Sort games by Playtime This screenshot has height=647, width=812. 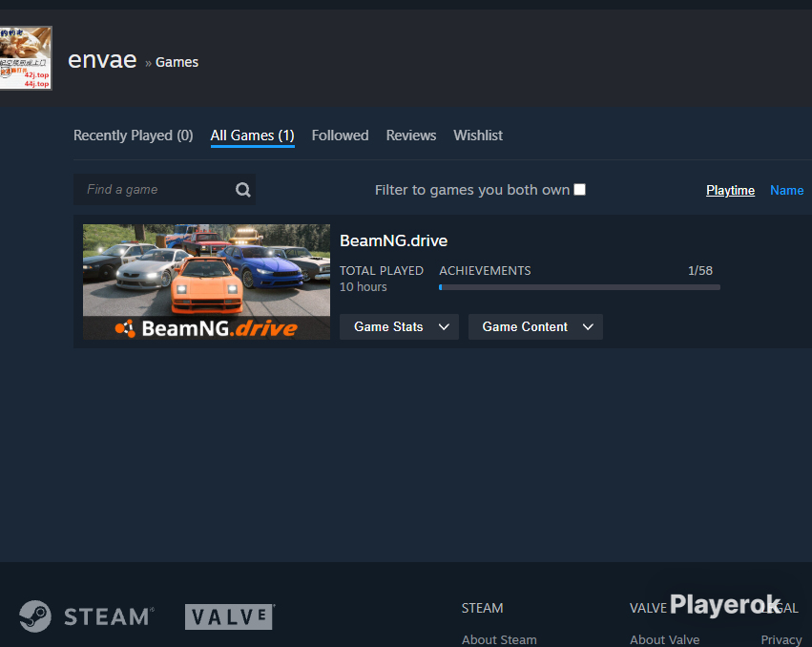click(x=730, y=190)
